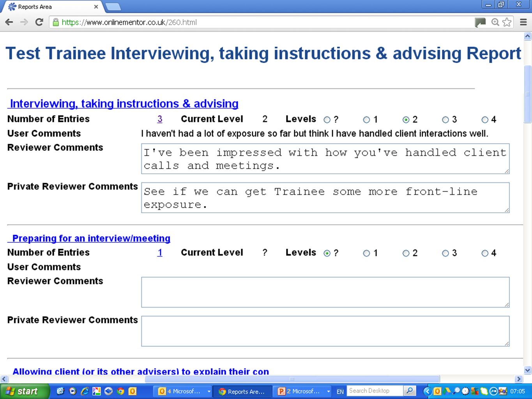Click the dark flag extension icon in address bar
Image resolution: width=532 pixels, height=399 pixels.
481,22
